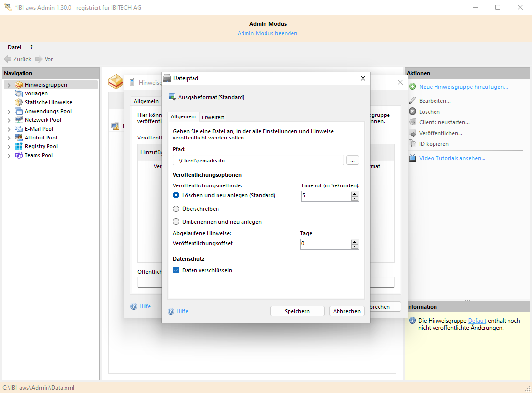Select Umbenennen und neu anlegen option
Screen dimensions: 532x393
[176, 221]
